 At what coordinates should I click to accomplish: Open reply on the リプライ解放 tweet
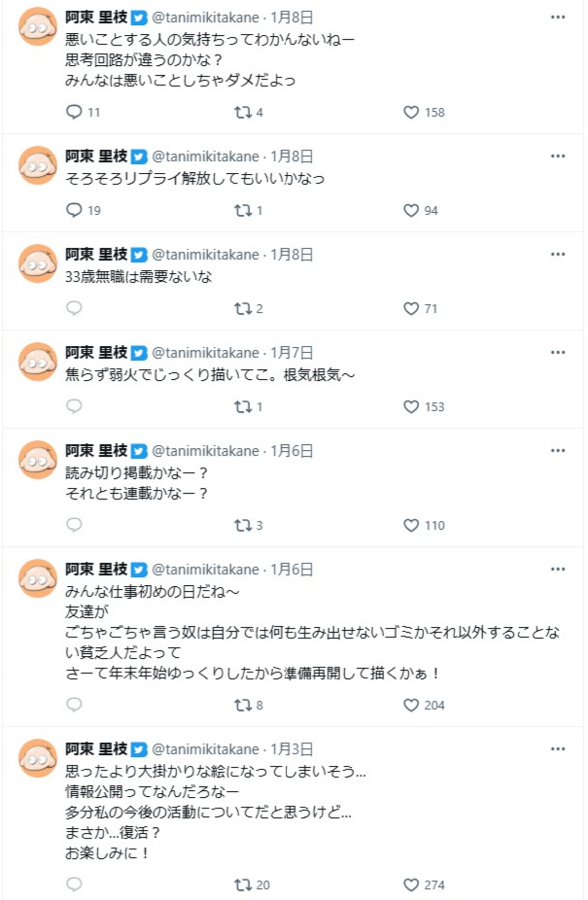74,210
